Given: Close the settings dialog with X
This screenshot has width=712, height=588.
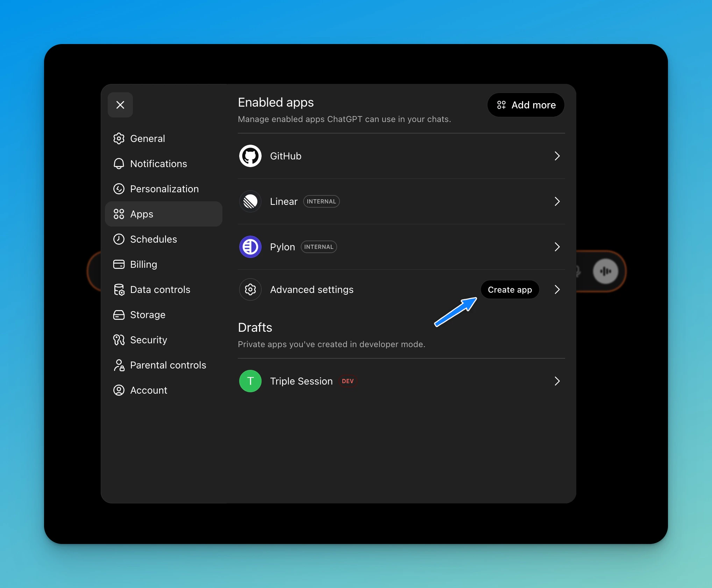Looking at the screenshot, I should pyautogui.click(x=120, y=105).
